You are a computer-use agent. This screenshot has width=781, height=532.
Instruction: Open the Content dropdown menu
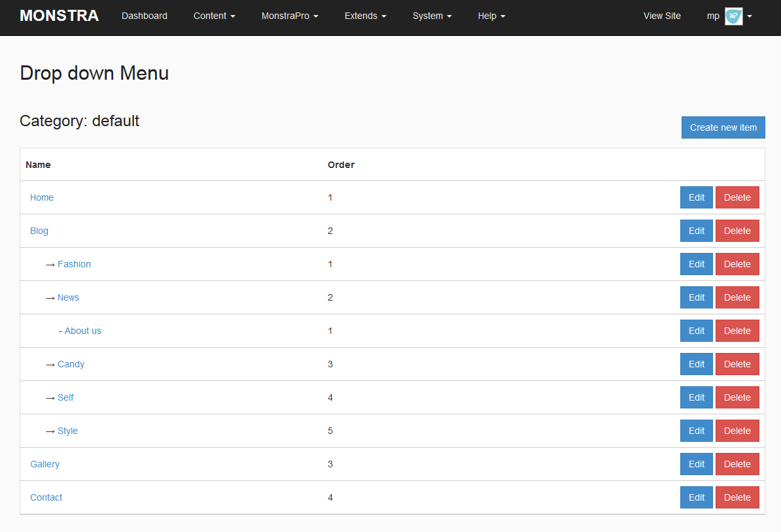(214, 16)
